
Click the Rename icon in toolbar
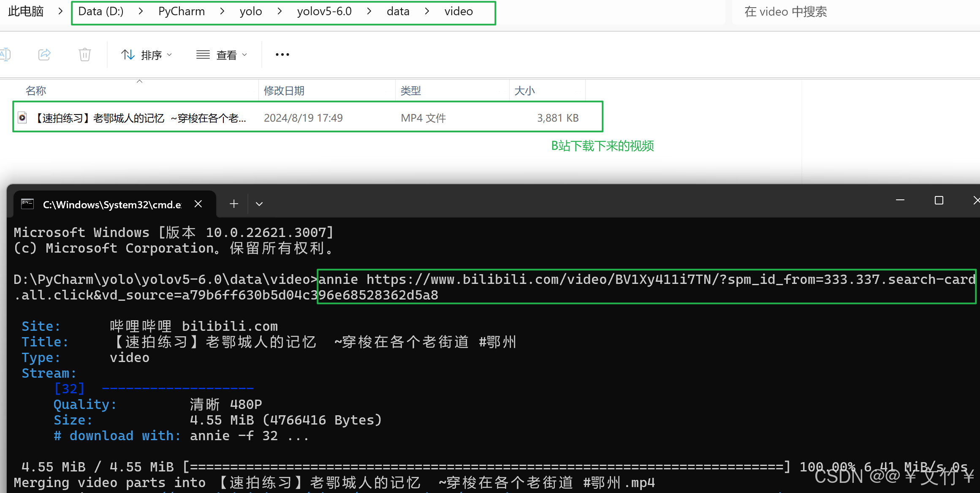pyautogui.click(x=5, y=54)
